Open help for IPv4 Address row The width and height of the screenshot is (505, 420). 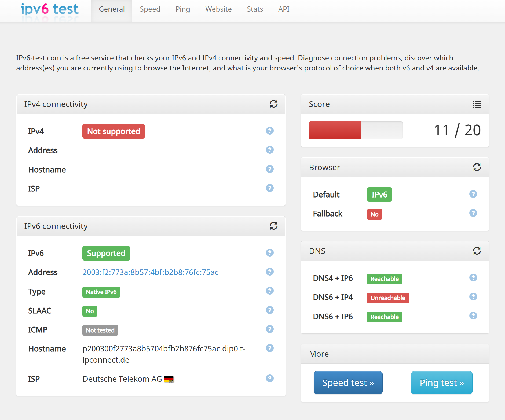(x=270, y=150)
